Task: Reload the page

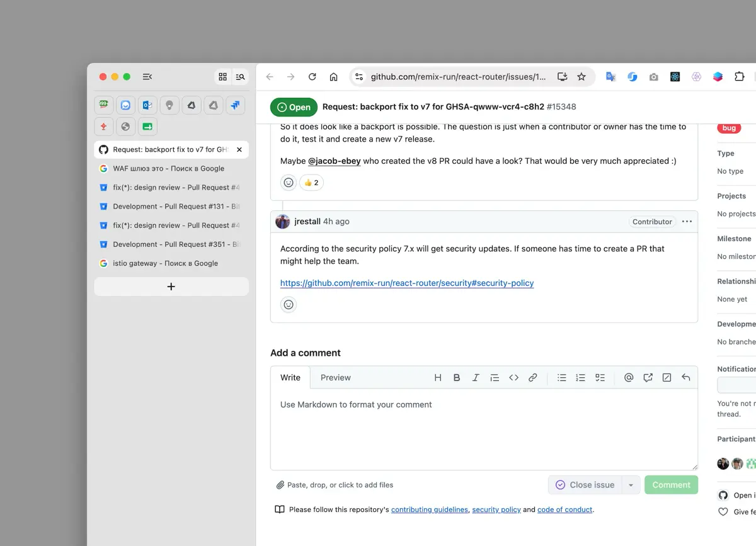Action: [312, 77]
